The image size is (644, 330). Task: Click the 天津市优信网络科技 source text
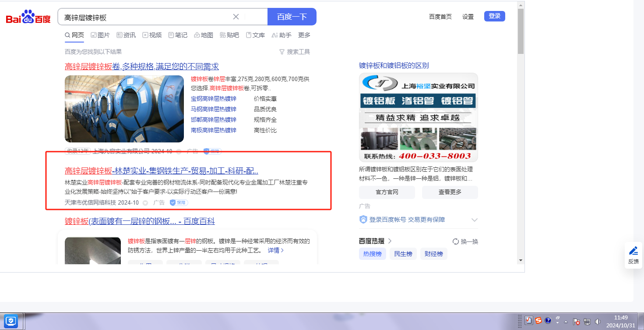(91, 202)
